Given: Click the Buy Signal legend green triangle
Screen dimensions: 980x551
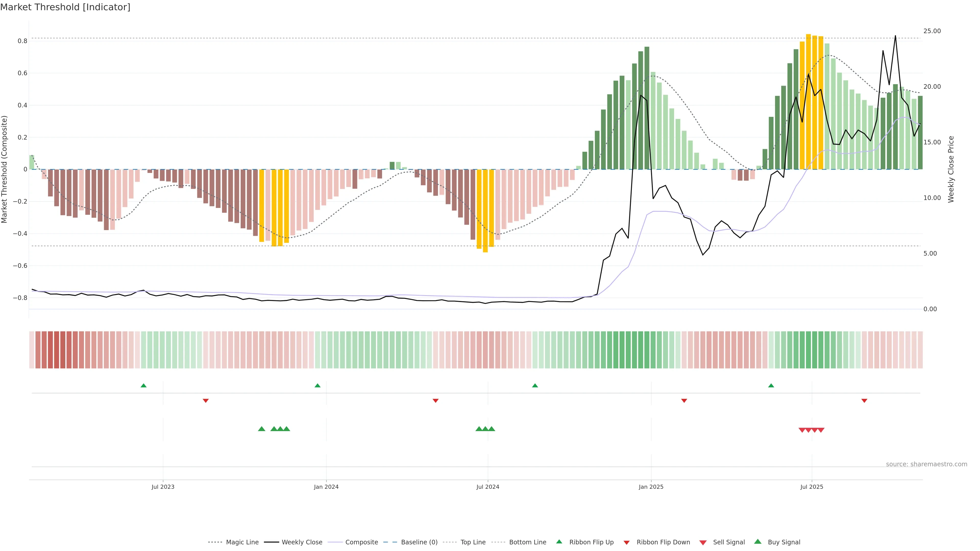Looking at the screenshot, I should (x=757, y=542).
